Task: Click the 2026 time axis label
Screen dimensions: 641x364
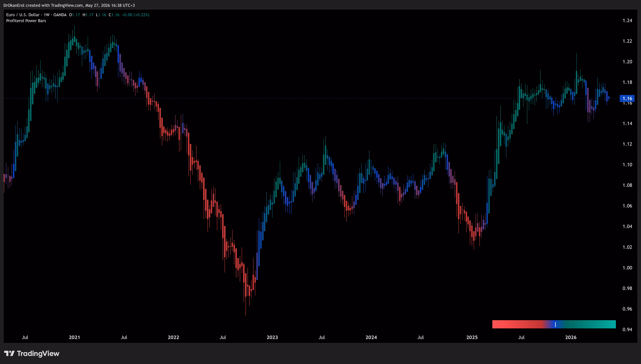Action: point(571,337)
